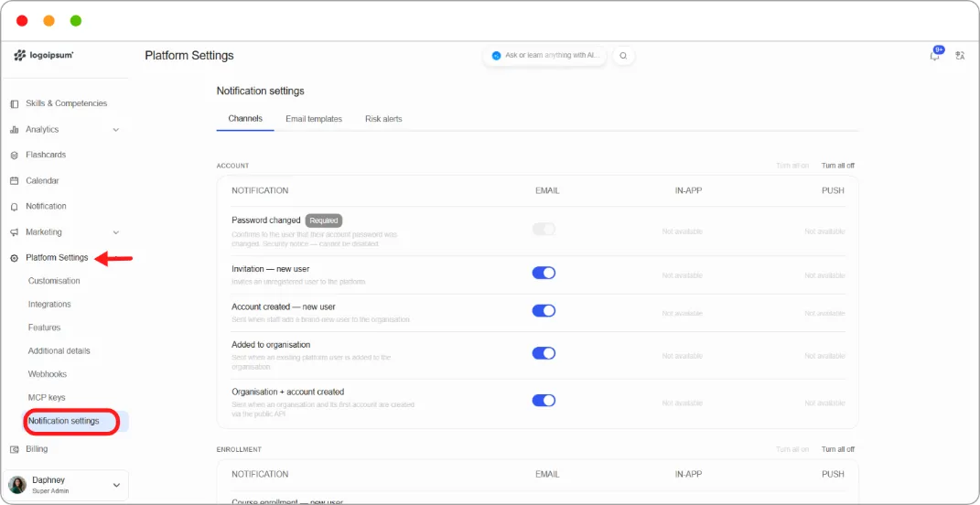Screen dimensions: 980x505
Task: Toggle Password changed email switch
Action: coord(544,229)
